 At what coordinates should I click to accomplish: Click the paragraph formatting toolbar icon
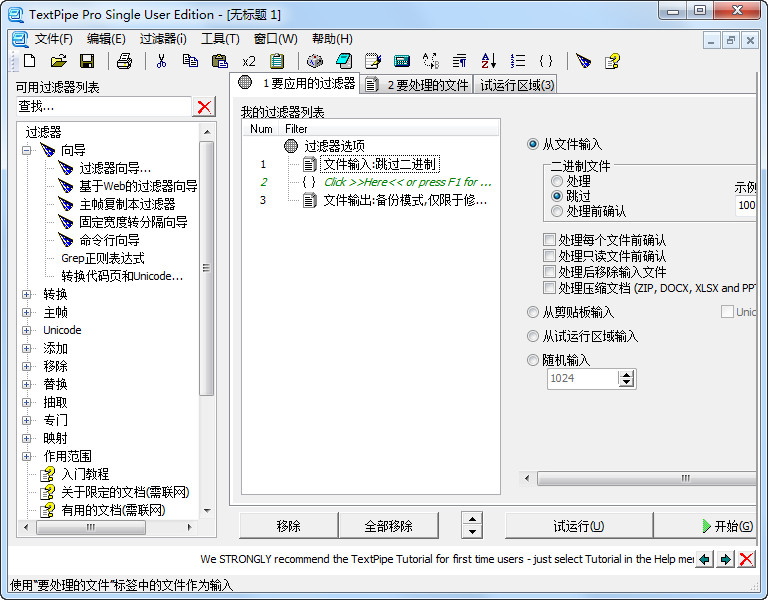tap(459, 61)
